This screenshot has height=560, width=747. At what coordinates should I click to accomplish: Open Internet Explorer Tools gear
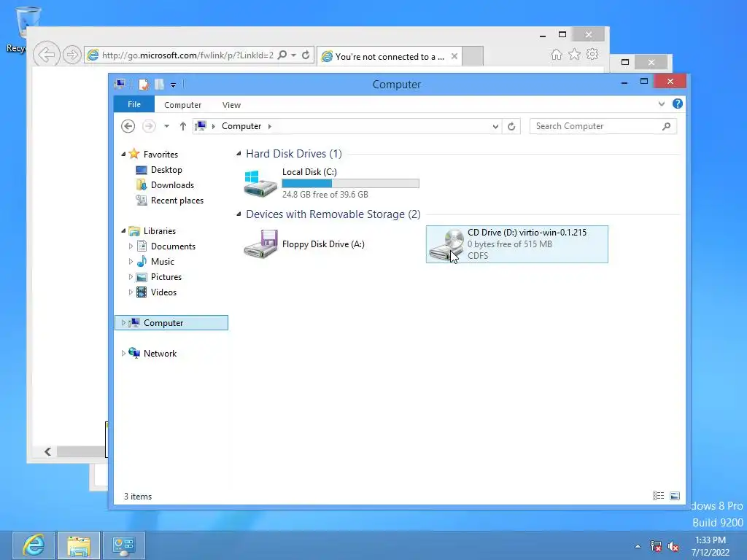592,54
